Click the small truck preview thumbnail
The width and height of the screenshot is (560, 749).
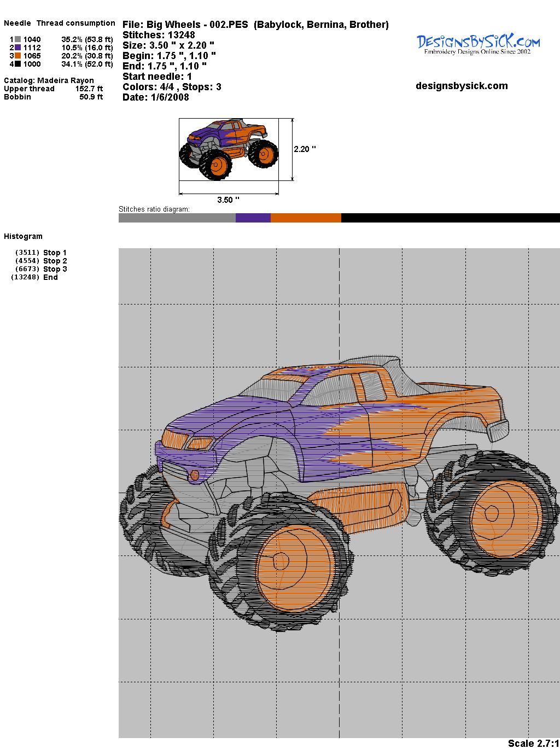click(x=229, y=150)
